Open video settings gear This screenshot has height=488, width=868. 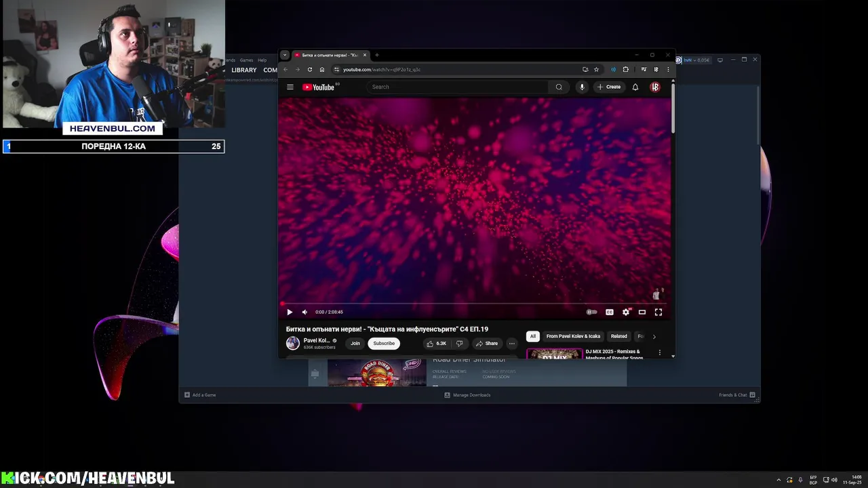626,312
